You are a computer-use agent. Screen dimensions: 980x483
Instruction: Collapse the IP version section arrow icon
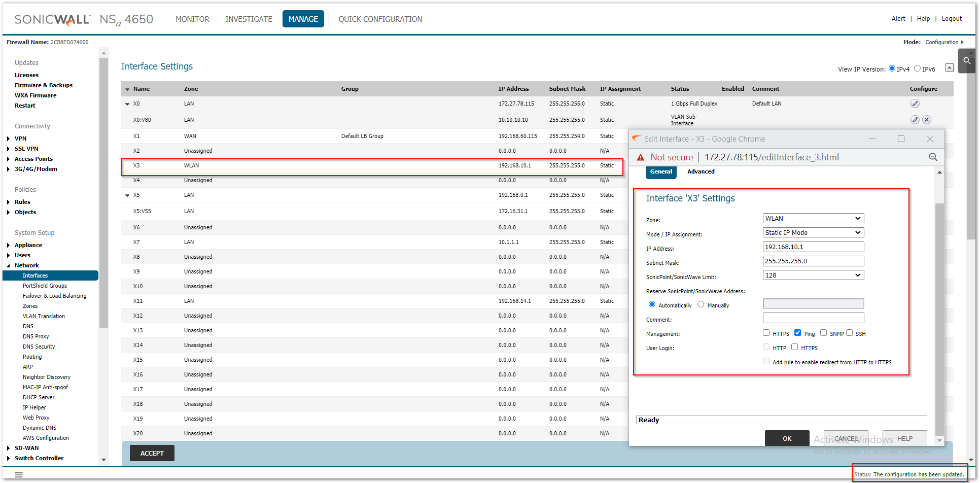pos(950,67)
